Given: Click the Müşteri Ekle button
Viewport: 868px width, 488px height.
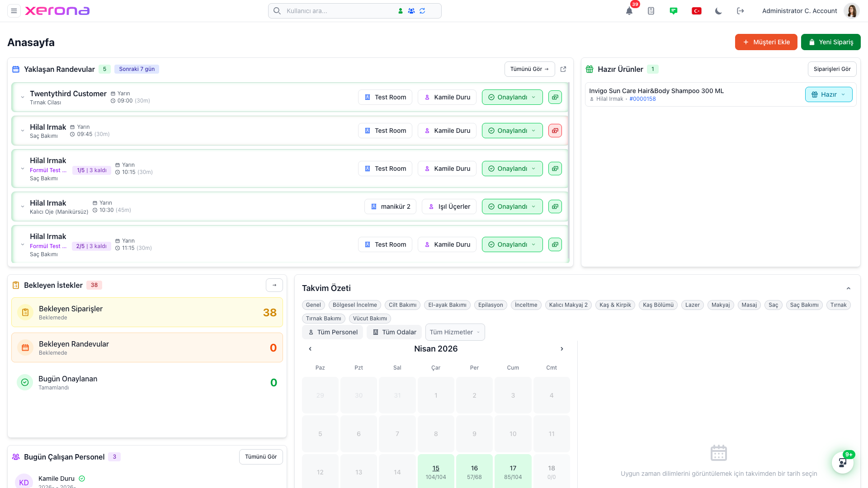Looking at the screenshot, I should click(766, 42).
